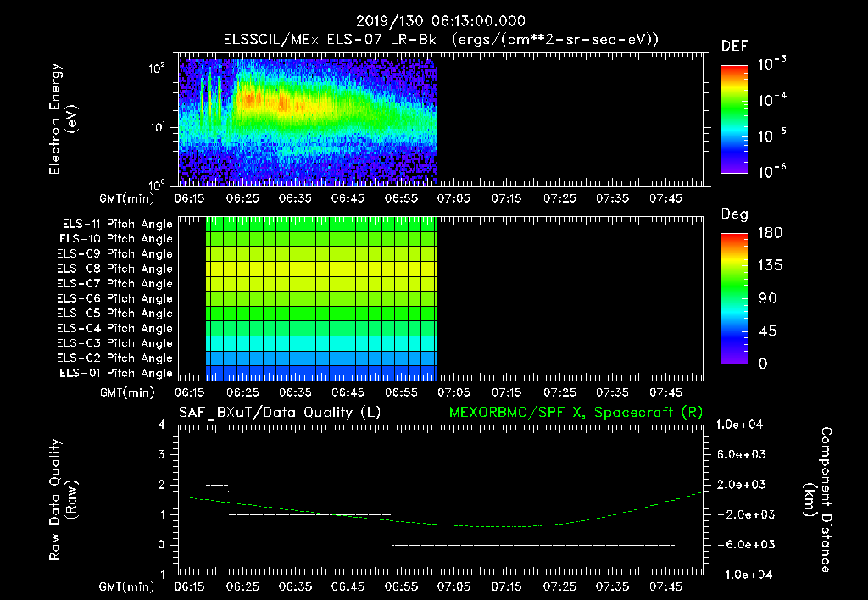Image resolution: width=868 pixels, height=600 pixels.
Task: Select the 'ELS-04 Pitch Angle' row label
Action: point(114,328)
